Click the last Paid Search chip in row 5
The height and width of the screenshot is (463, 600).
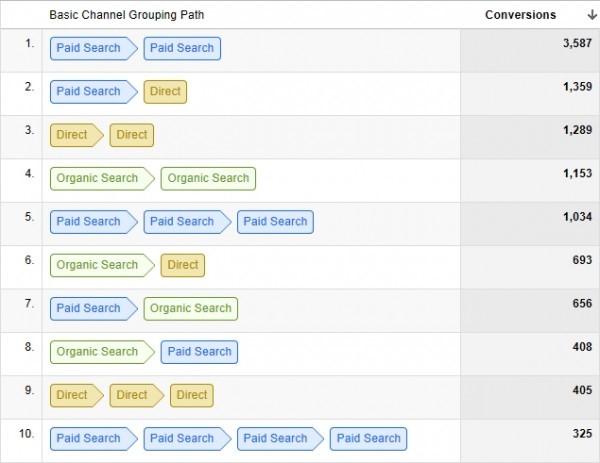275,222
